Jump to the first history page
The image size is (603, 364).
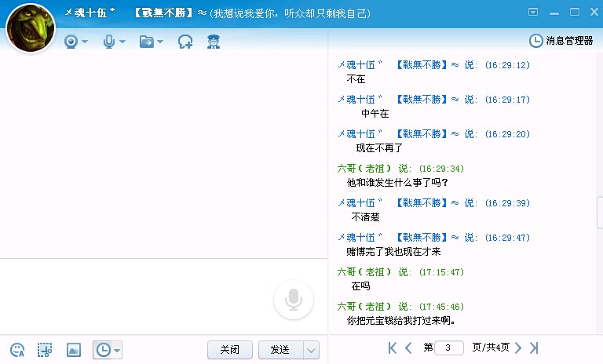point(392,348)
